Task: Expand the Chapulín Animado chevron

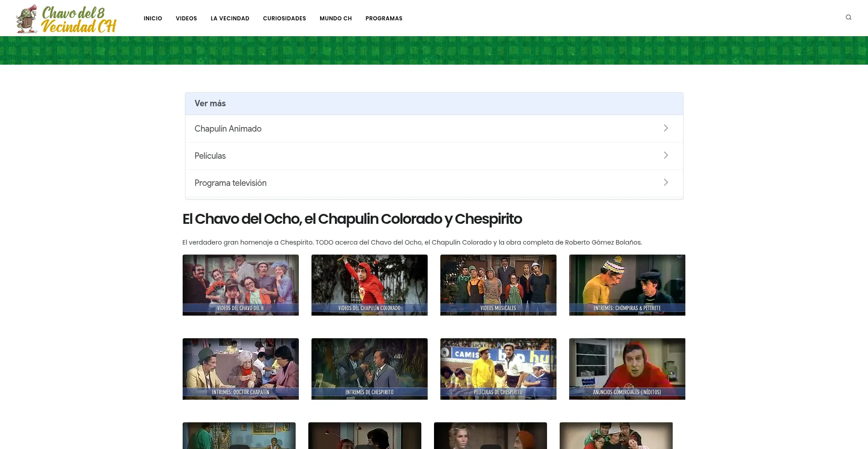Action: (666, 128)
